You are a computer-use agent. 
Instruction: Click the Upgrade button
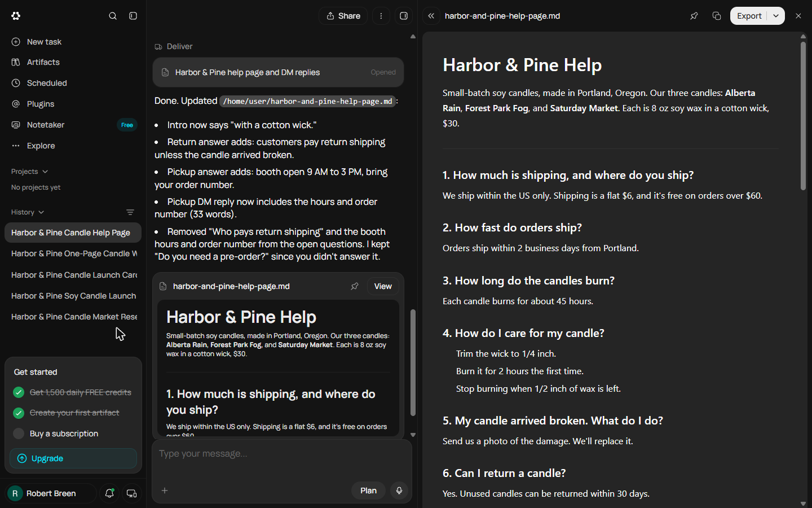[73, 458]
